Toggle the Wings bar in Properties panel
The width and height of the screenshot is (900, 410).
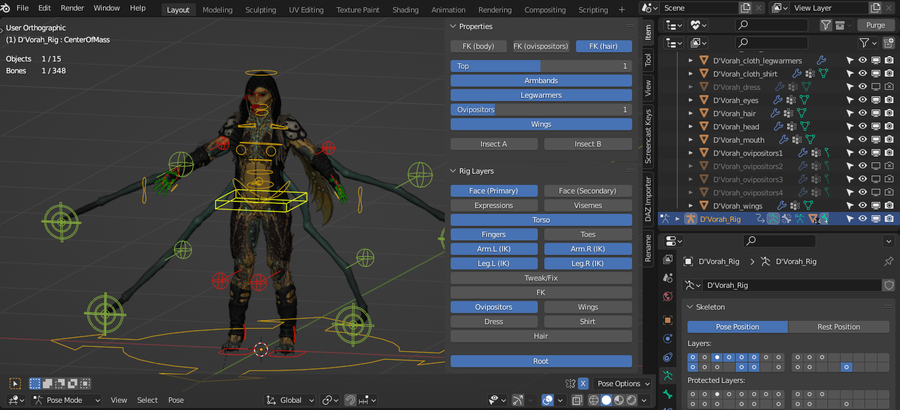point(541,124)
